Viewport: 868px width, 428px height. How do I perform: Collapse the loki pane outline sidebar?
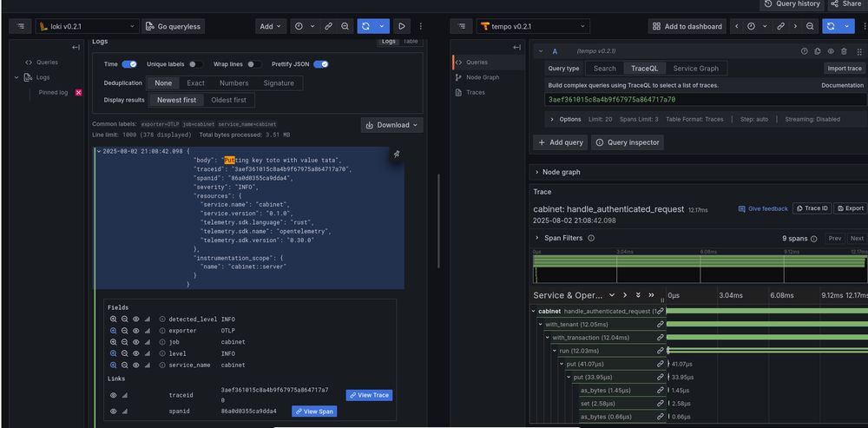(76, 48)
